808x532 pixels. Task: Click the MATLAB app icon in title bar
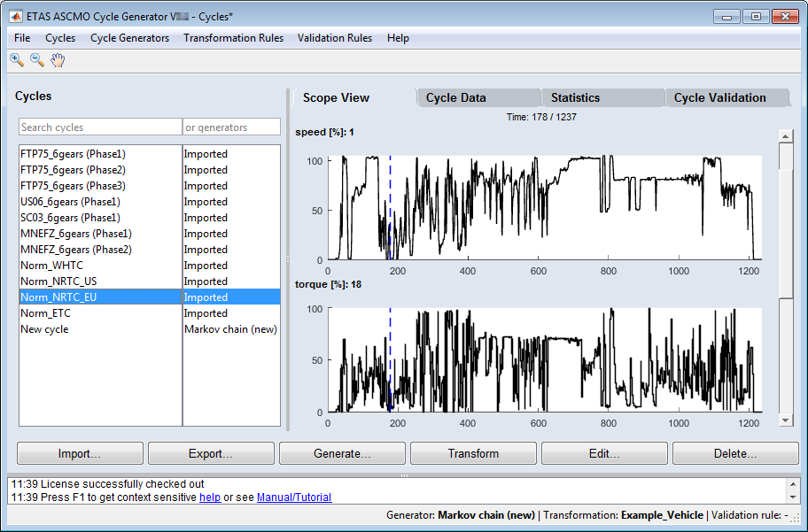click(15, 16)
